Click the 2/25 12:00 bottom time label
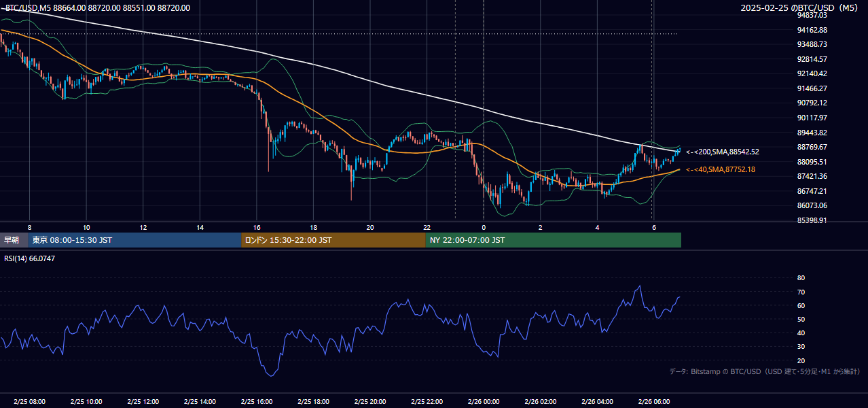Image resolution: width=868 pixels, height=408 pixels. pyautogui.click(x=143, y=402)
